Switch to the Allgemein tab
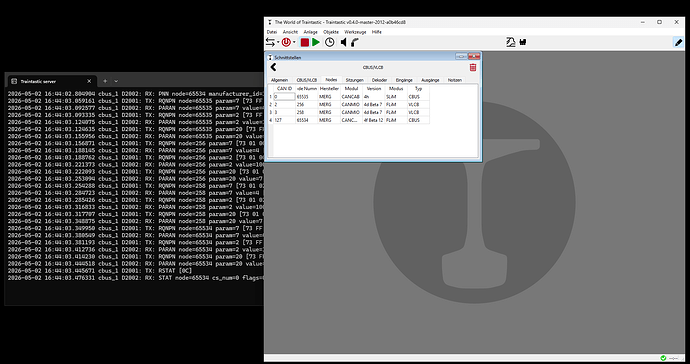The width and height of the screenshot is (690, 364). pyautogui.click(x=279, y=80)
